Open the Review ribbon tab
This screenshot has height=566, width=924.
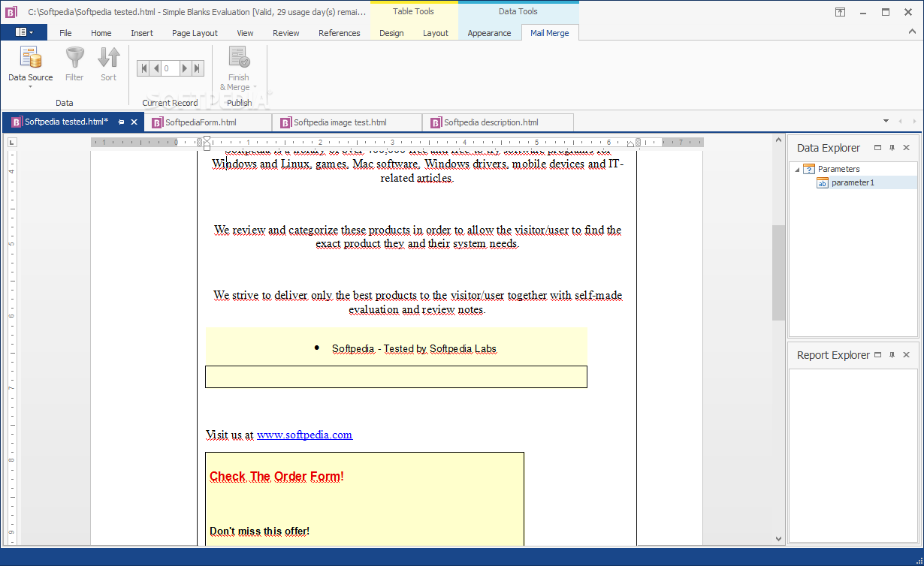[285, 33]
